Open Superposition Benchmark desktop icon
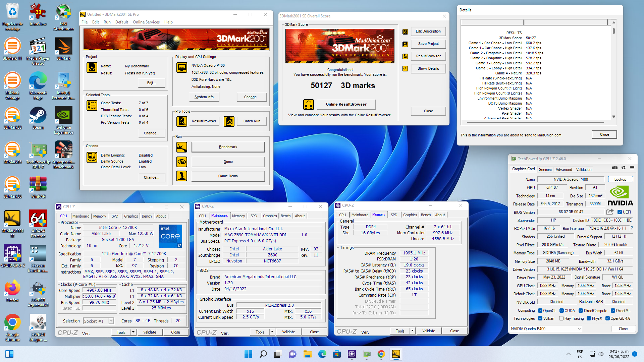Viewport: 644px width, 362px height. pos(63,155)
